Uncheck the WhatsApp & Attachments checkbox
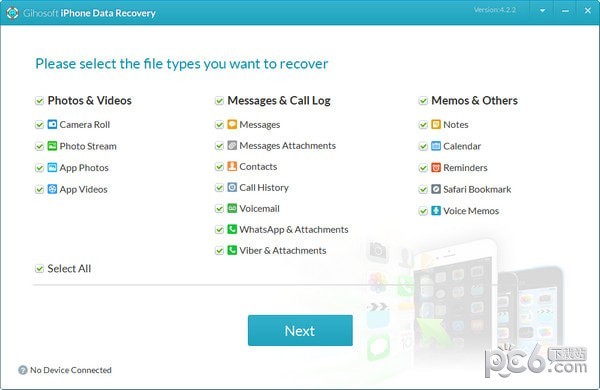 click(x=219, y=230)
